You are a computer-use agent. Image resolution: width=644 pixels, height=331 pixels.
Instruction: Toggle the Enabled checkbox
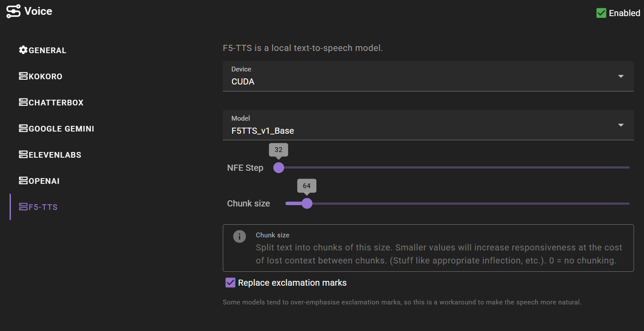(601, 13)
